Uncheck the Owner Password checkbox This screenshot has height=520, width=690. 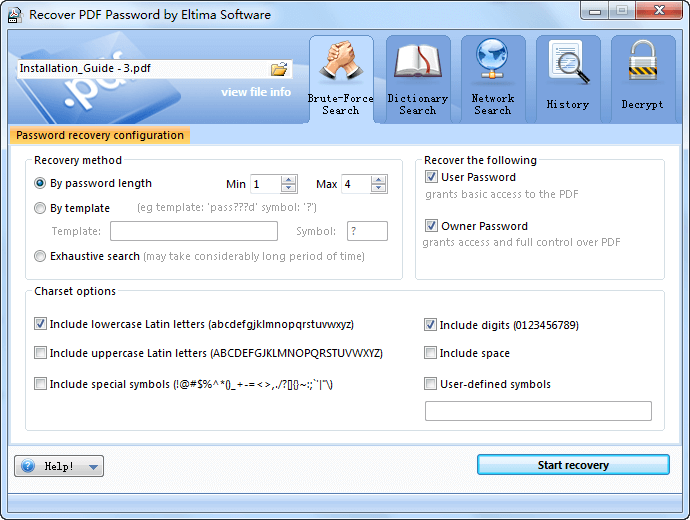click(x=431, y=226)
